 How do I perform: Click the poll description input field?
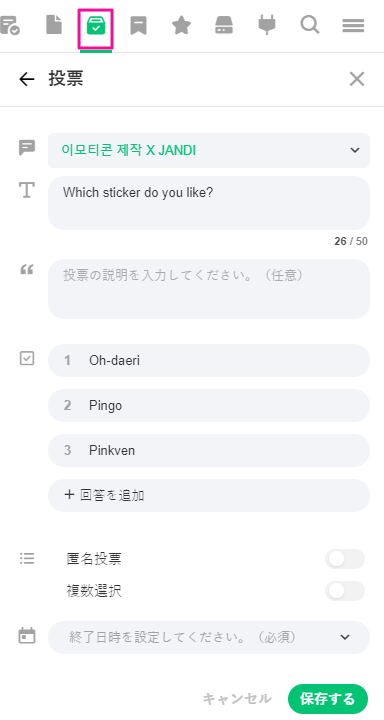click(209, 289)
